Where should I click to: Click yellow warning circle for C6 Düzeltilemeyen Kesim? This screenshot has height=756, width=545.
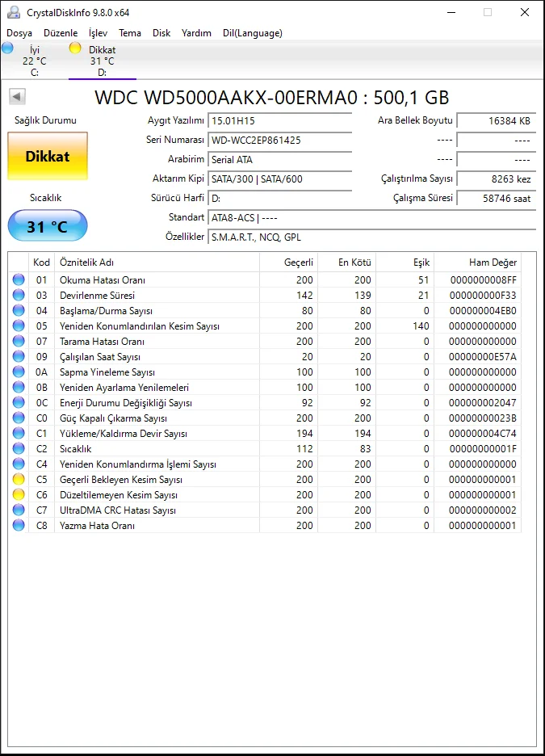[x=19, y=494]
